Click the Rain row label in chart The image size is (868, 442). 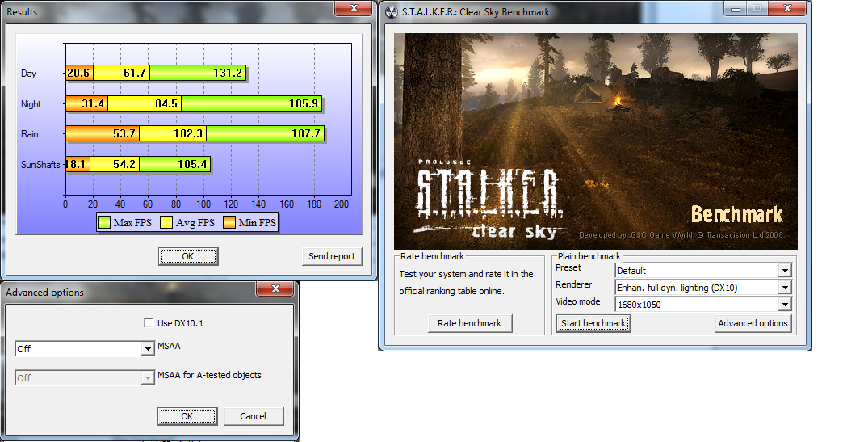point(29,134)
